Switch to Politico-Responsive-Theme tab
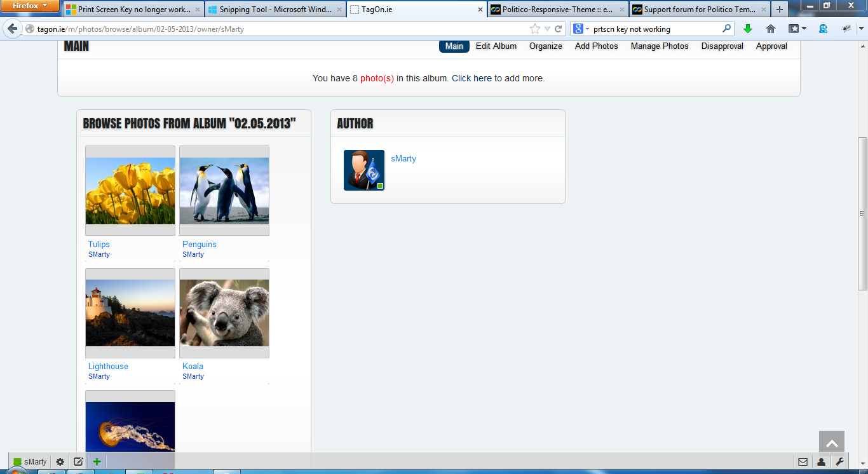This screenshot has width=868, height=474. 559,10
